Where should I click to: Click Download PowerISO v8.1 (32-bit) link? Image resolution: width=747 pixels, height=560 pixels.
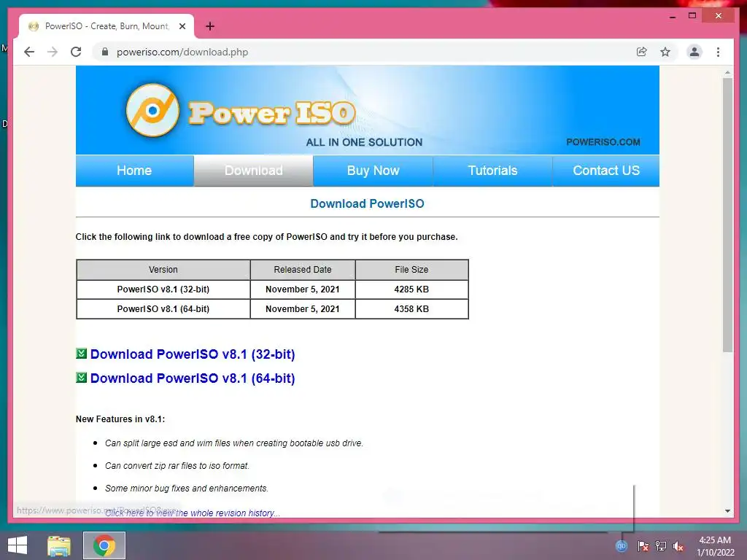(x=193, y=354)
